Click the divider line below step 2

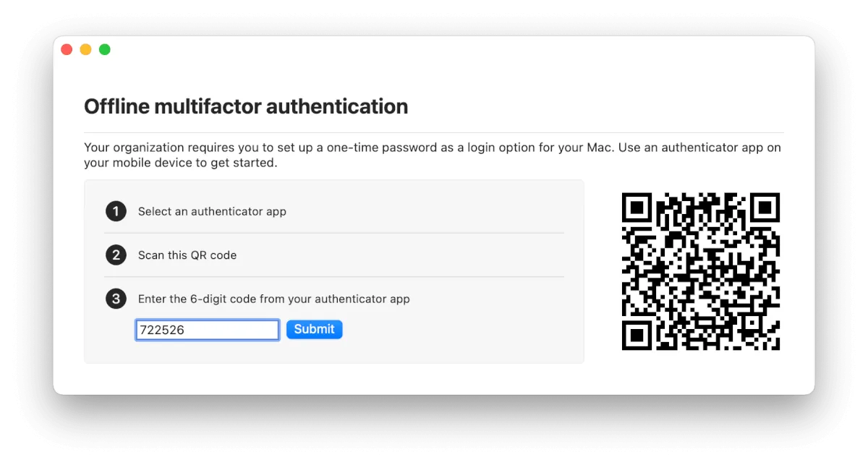(x=334, y=276)
